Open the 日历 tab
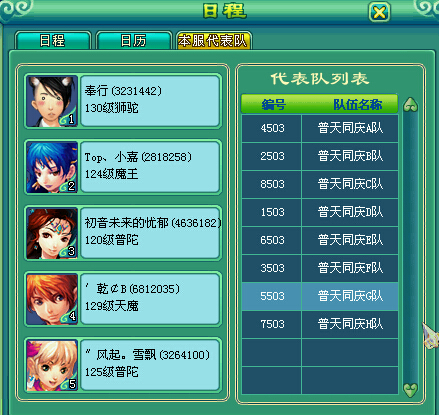Image resolution: width=439 pixels, height=415 pixels. 134,41
